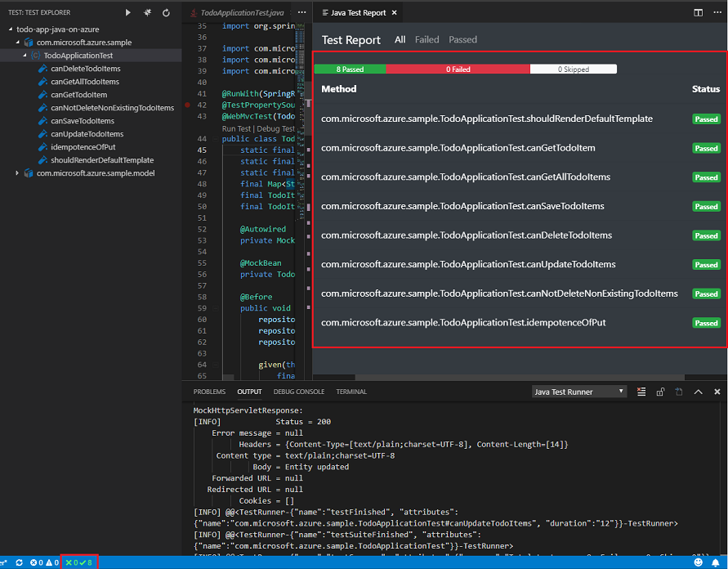Run all tests from the Test Explorer play icon
Screen dimensions: 728x569
(x=128, y=12)
